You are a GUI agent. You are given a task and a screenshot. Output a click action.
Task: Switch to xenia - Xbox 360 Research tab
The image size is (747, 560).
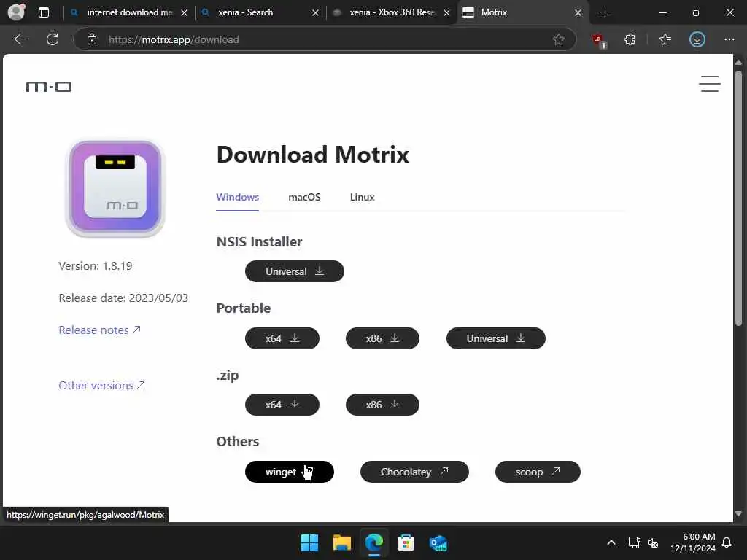[x=391, y=12]
